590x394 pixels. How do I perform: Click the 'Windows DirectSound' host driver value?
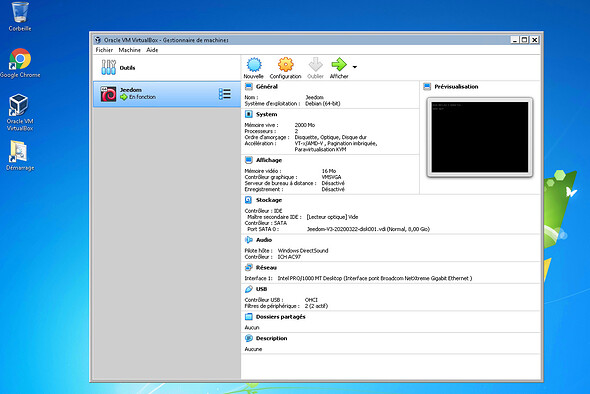pos(303,251)
